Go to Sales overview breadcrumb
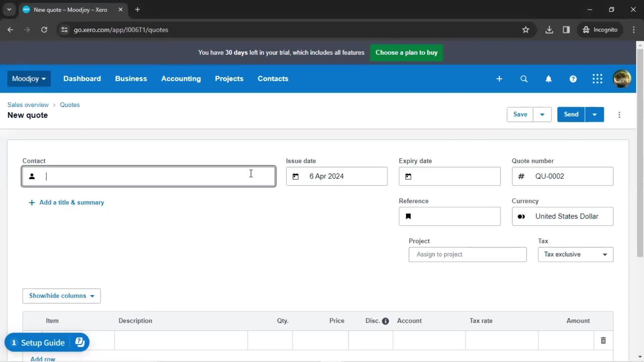 click(28, 105)
